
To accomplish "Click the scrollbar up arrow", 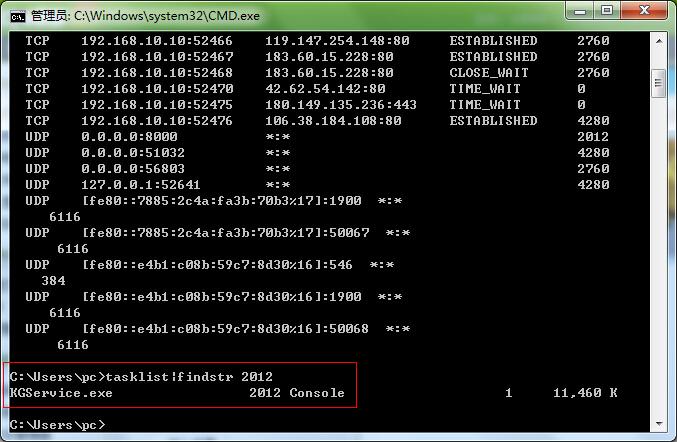I will click(x=659, y=41).
